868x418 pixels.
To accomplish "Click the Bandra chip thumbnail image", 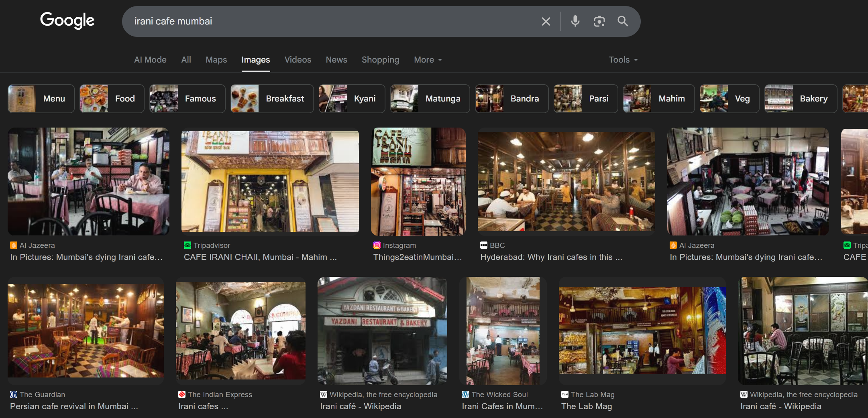I will point(489,99).
